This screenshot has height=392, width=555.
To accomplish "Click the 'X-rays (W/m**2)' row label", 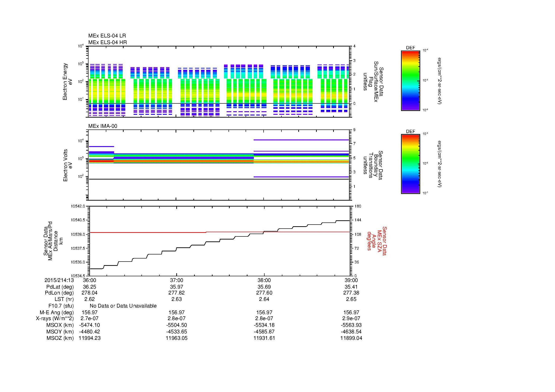I will pos(55,318).
